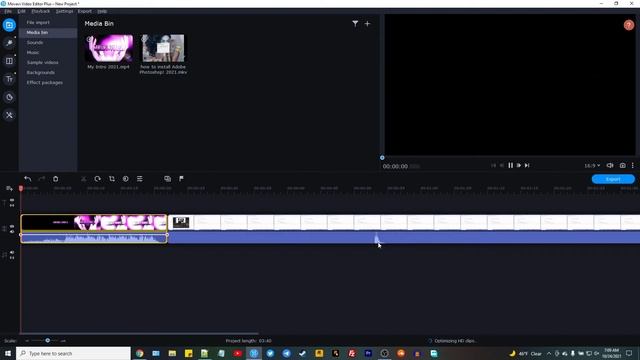Click the blue Export button
The height and width of the screenshot is (360, 640).
click(x=613, y=179)
